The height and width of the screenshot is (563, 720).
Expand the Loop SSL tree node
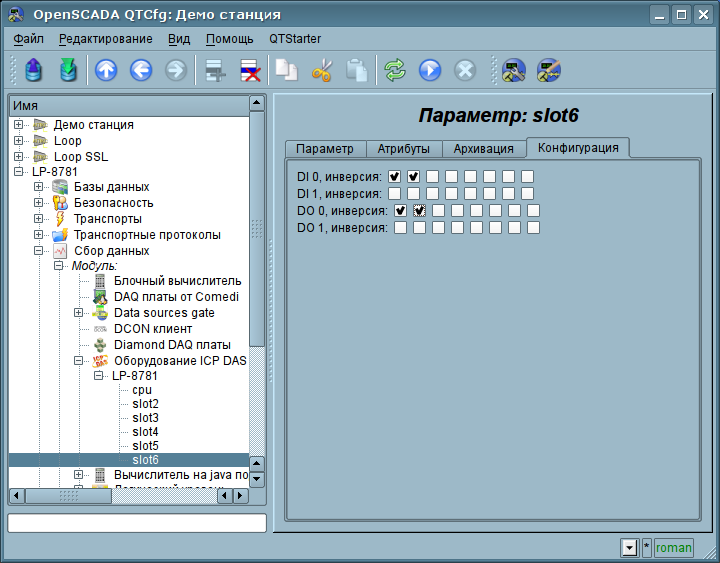point(19,157)
